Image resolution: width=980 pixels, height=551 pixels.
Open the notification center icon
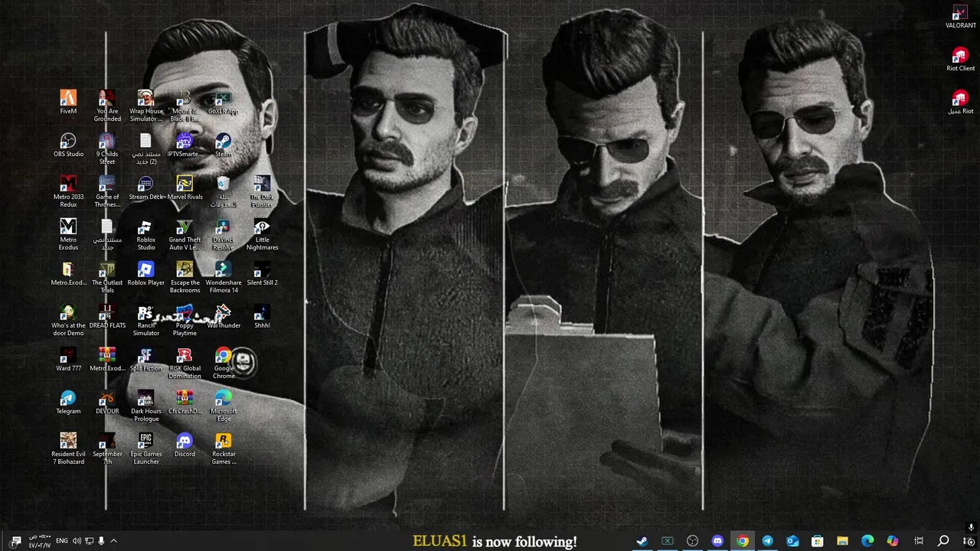(x=16, y=541)
